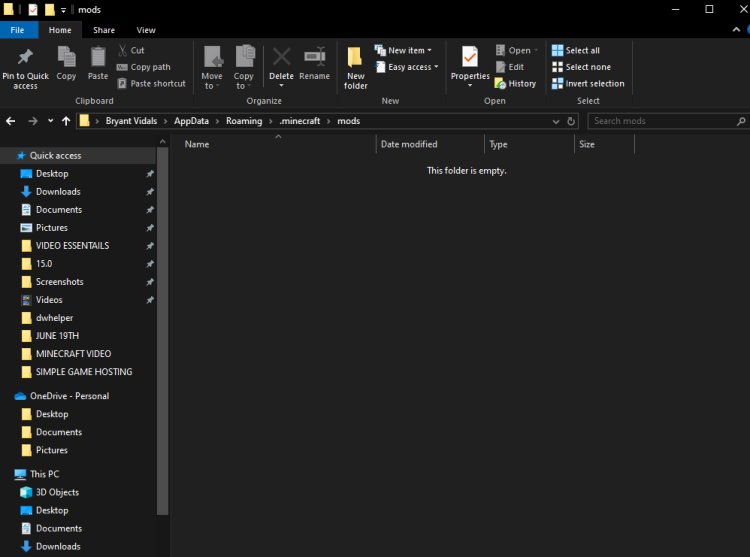750x557 pixels.
Task: Open the Copy to menu
Action: tap(244, 67)
